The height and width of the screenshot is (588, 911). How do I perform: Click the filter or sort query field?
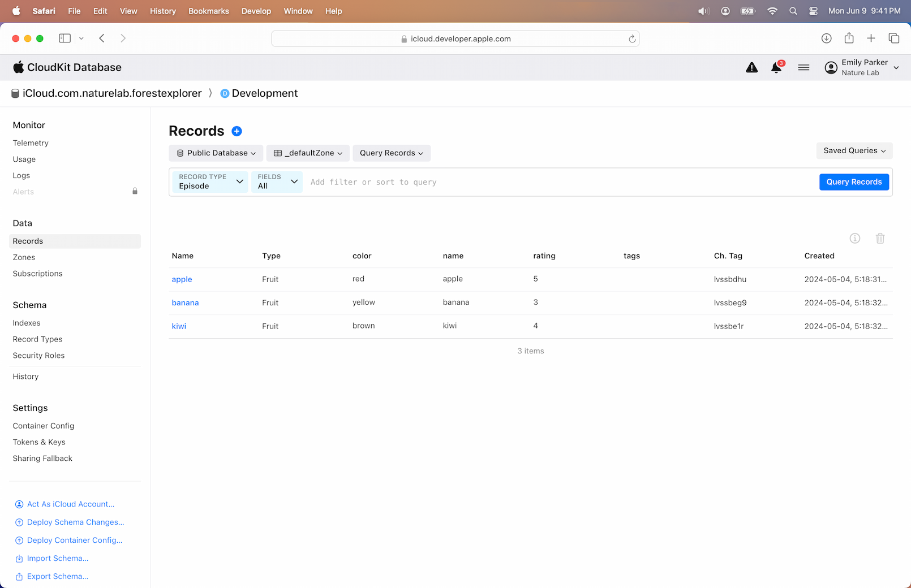(560, 182)
